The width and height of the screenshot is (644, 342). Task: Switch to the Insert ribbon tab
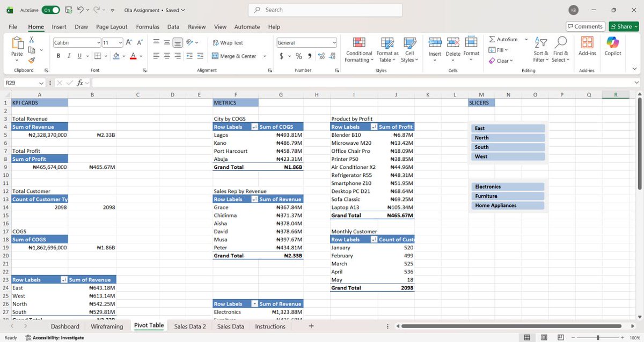[x=59, y=27]
